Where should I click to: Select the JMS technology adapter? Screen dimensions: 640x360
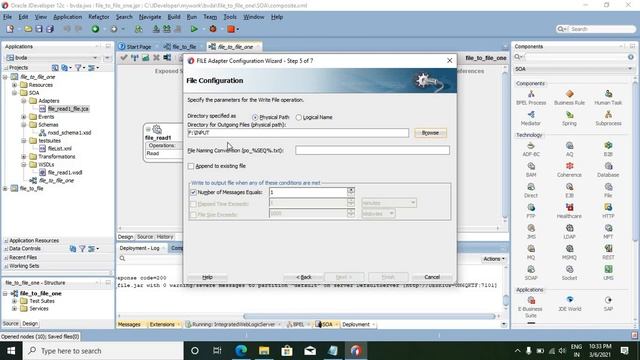click(x=531, y=232)
